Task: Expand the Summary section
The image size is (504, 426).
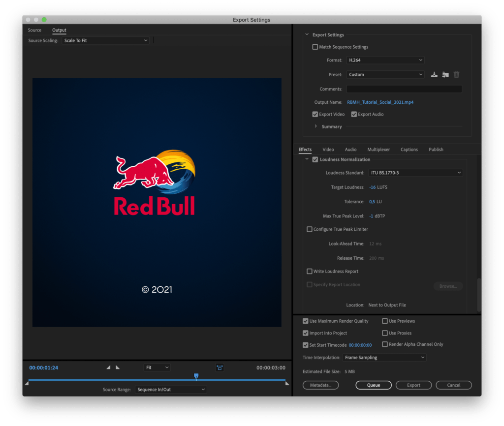Action: tap(315, 126)
